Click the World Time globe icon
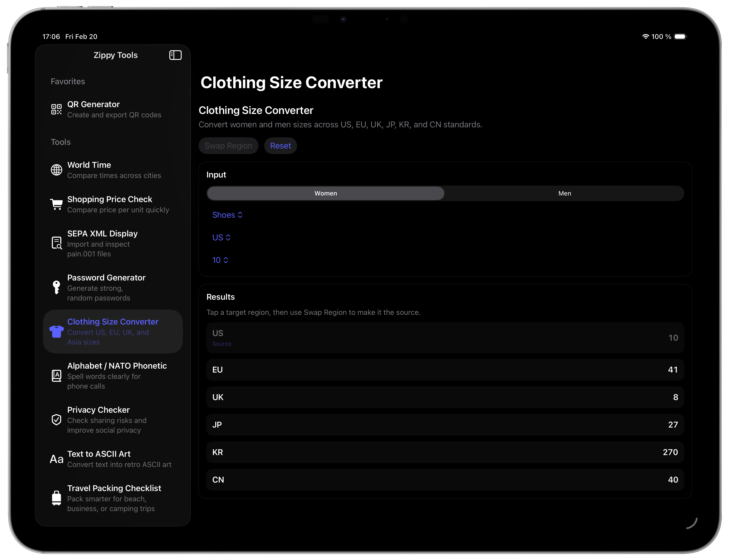 pyautogui.click(x=56, y=170)
